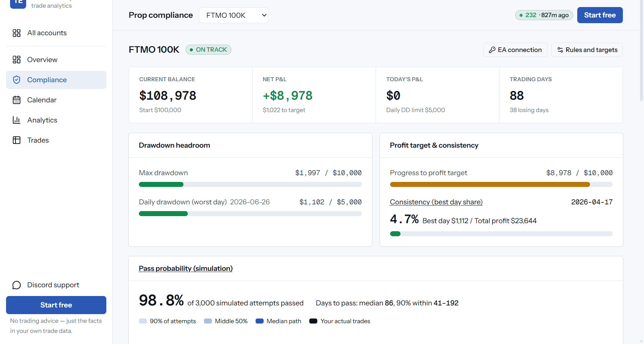Click the Calendar icon in sidebar
644x344 pixels.
[x=16, y=100]
